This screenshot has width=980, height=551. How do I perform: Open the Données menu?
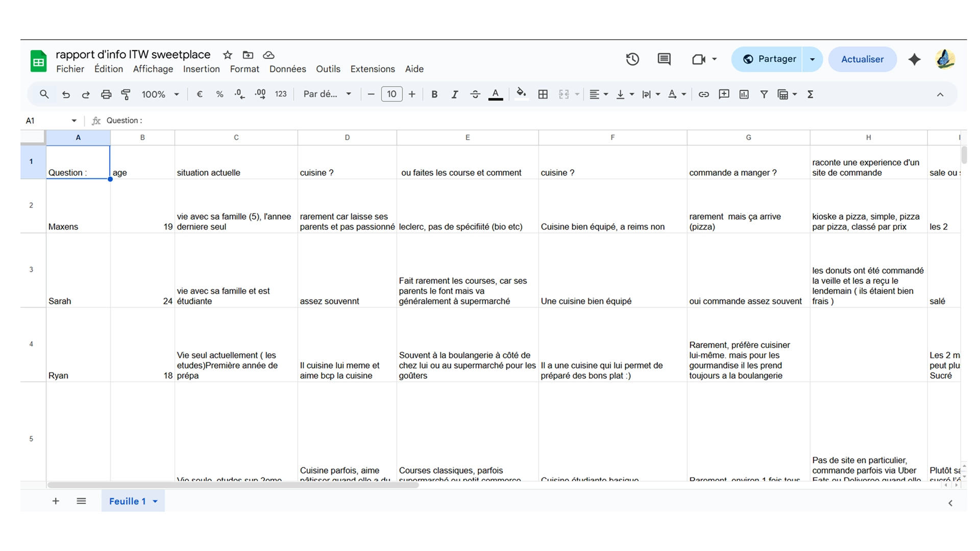click(287, 69)
